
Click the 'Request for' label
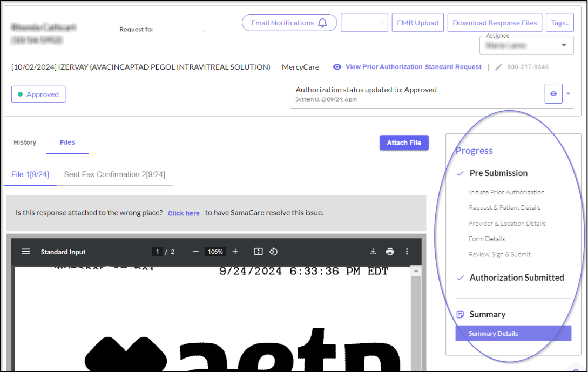(x=136, y=29)
